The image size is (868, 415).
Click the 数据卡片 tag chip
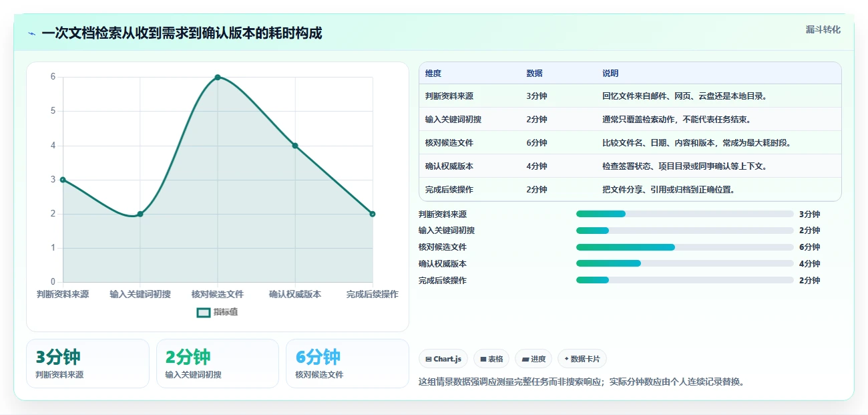pyautogui.click(x=582, y=359)
